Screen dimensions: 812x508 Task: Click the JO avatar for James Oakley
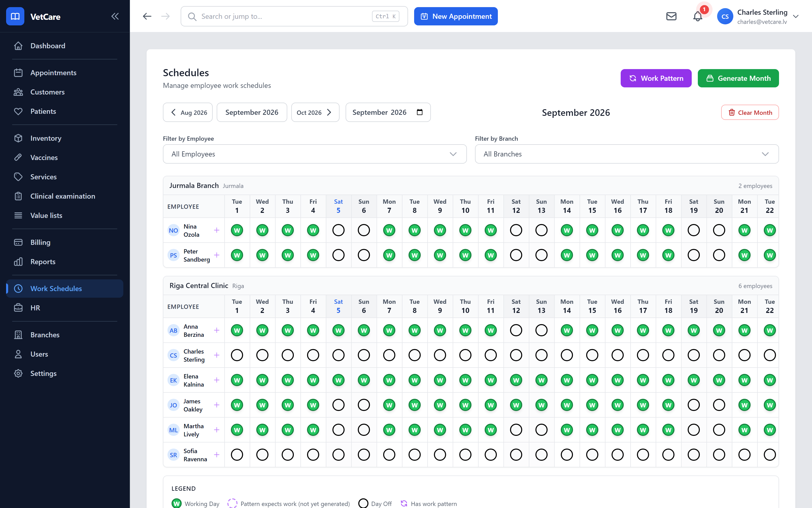[x=174, y=405]
